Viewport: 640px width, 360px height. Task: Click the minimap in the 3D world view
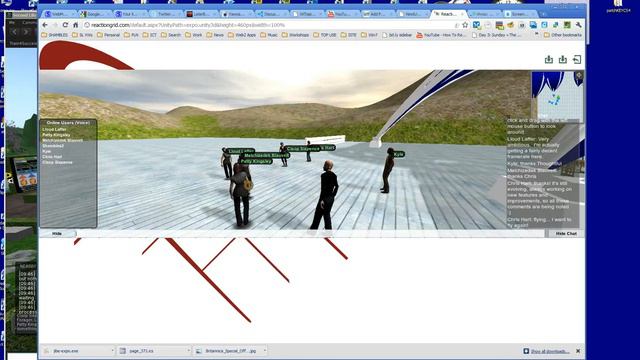click(x=557, y=96)
